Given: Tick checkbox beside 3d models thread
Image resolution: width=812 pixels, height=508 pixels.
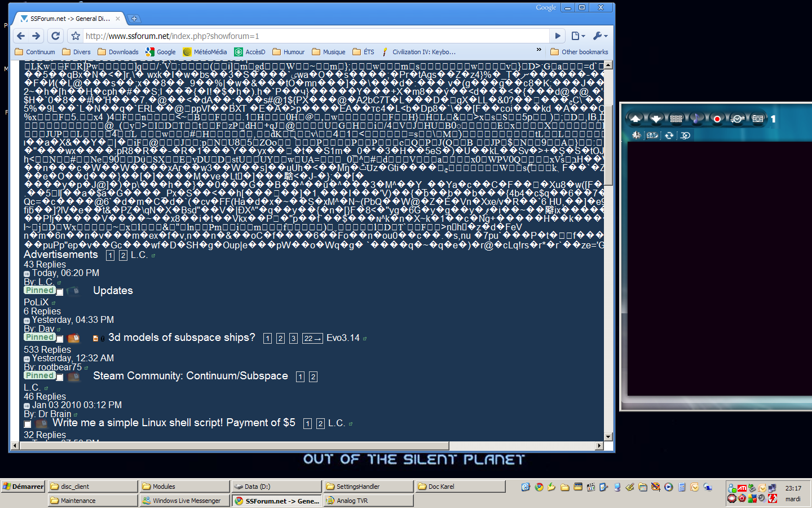Looking at the screenshot, I should [x=60, y=339].
